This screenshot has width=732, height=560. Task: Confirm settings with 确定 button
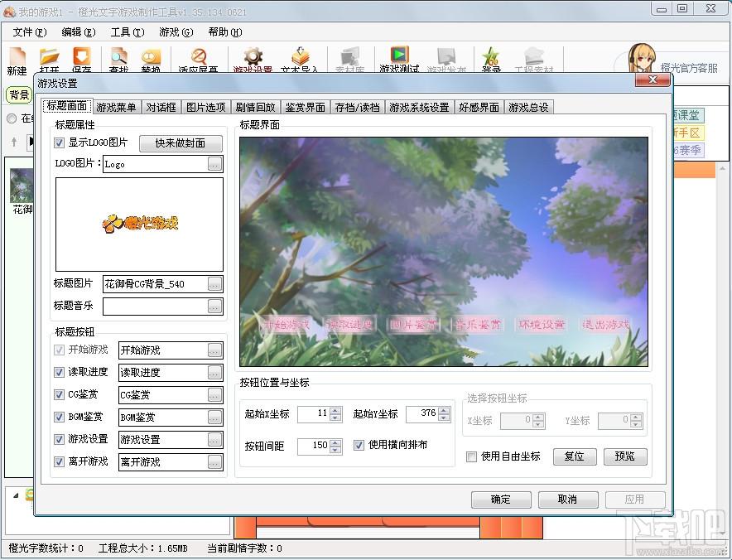[x=501, y=500]
